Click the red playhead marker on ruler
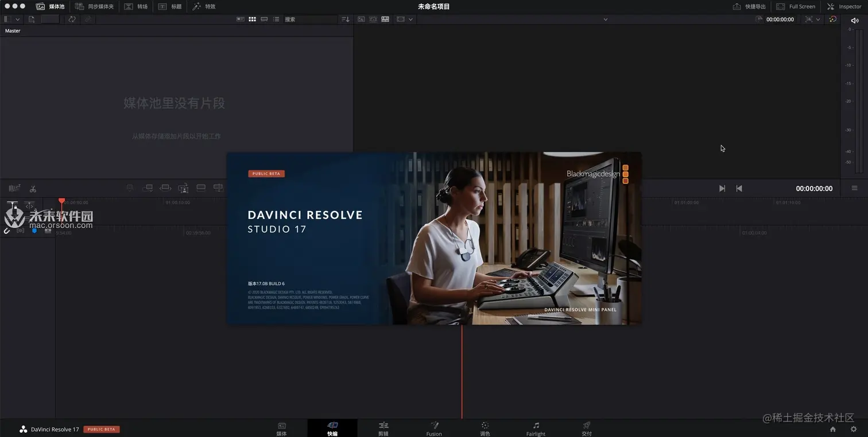868x437 pixels. click(x=62, y=201)
